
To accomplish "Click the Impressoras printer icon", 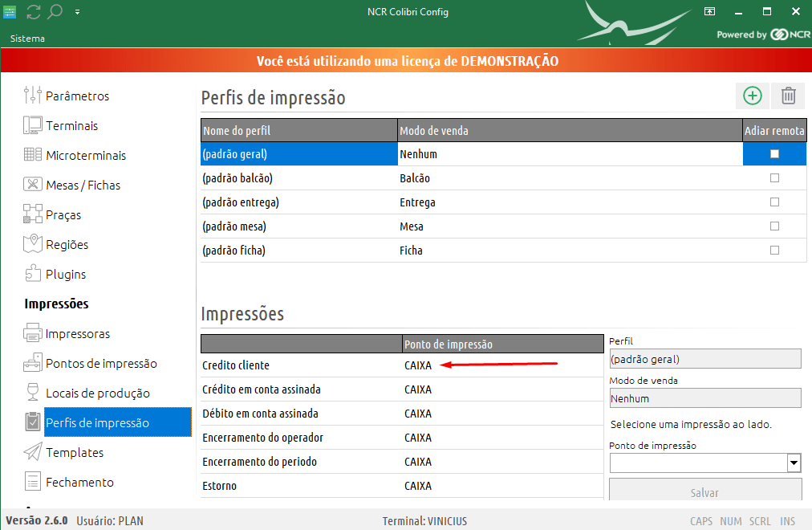I will pos(32,333).
